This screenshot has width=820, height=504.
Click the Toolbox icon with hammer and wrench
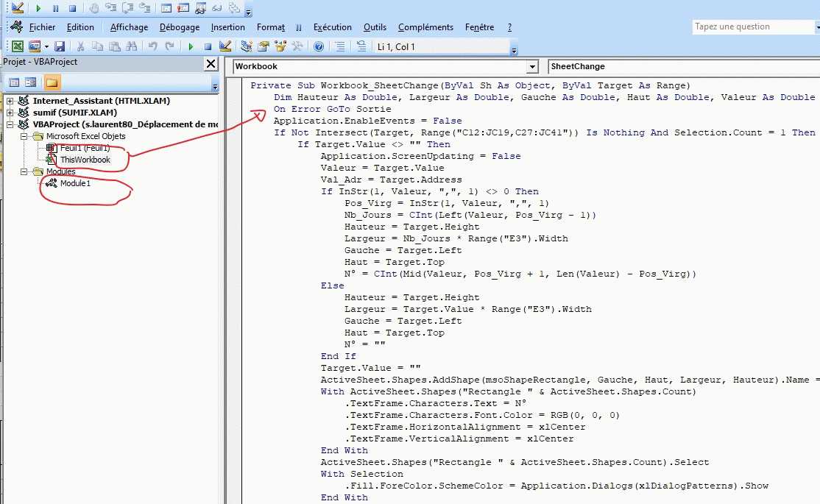click(x=297, y=46)
